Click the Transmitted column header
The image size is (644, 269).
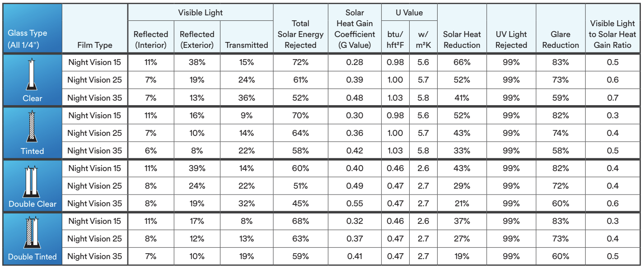pyautogui.click(x=247, y=45)
